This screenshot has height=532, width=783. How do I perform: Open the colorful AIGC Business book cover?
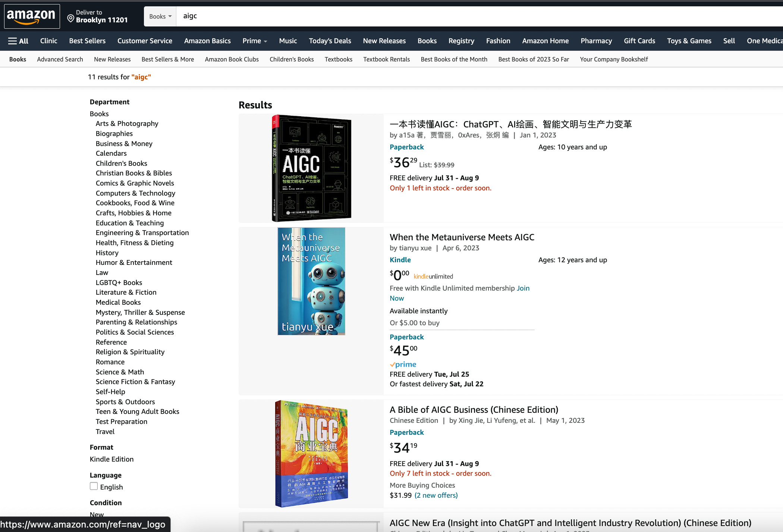311,454
